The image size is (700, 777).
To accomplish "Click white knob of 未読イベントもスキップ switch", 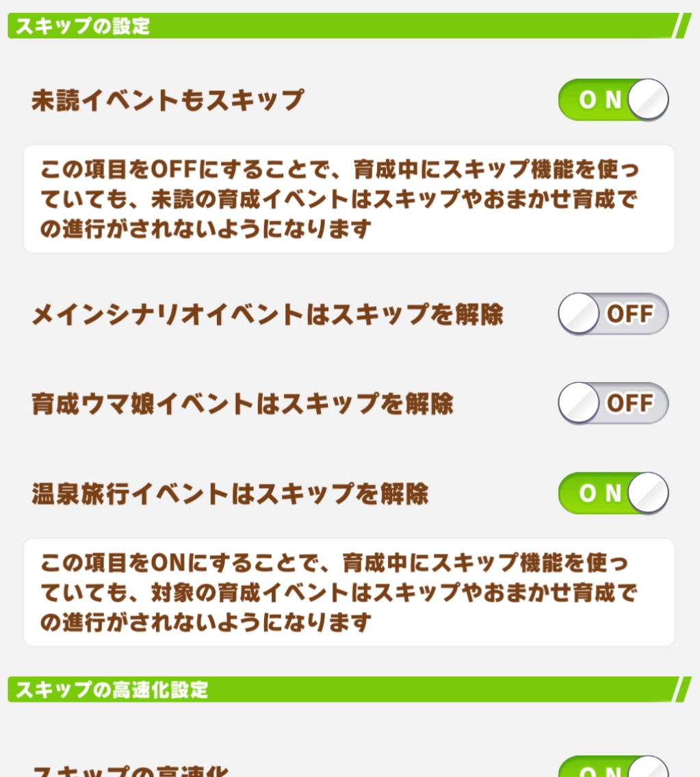I will coord(647,100).
